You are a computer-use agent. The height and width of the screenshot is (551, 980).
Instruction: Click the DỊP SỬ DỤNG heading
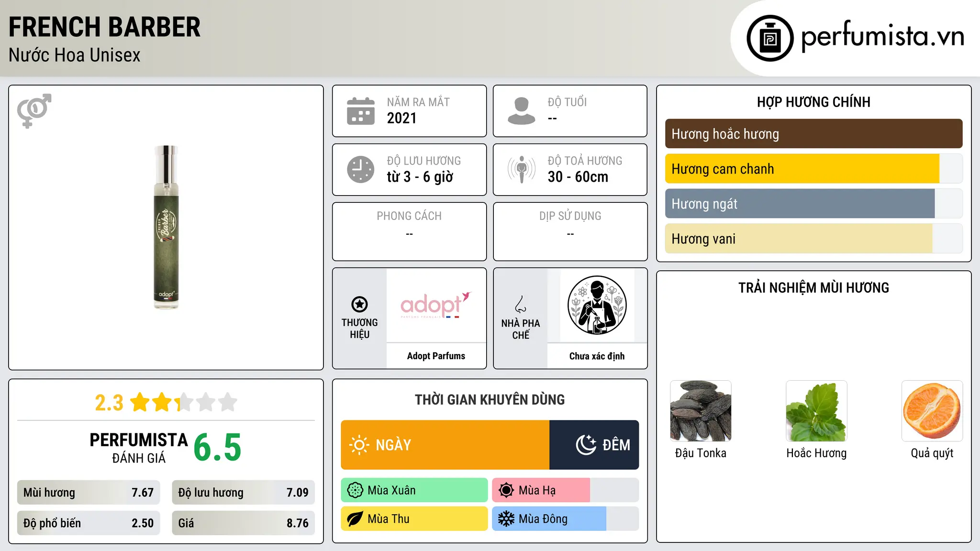pos(570,216)
